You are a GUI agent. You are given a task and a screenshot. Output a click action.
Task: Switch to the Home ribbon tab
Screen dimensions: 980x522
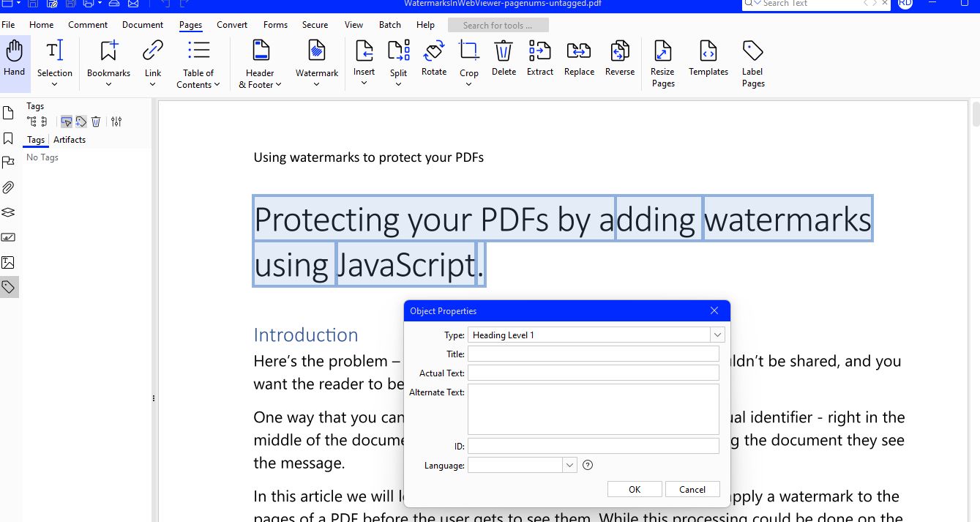[41, 25]
